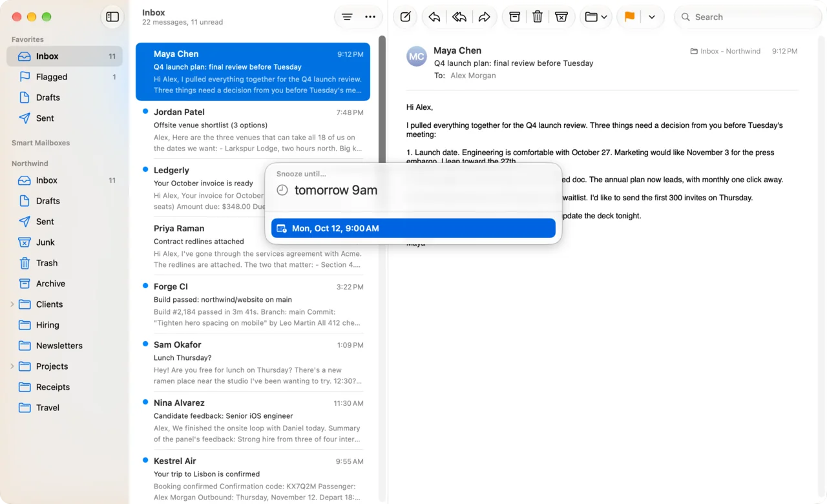Click the Alex Morgan recipient name

pyautogui.click(x=473, y=76)
